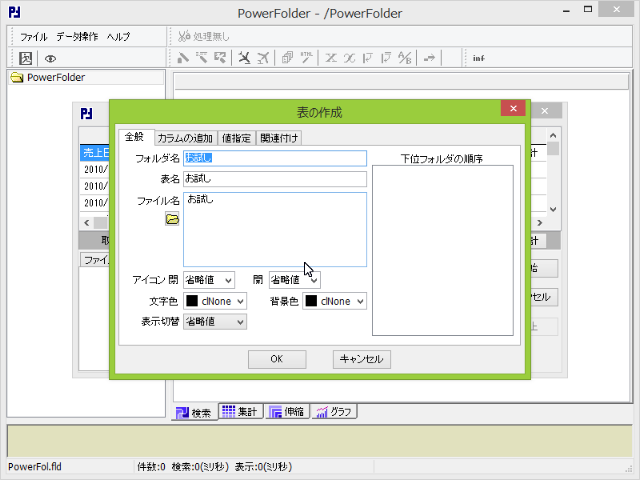Click the grid with pencil toolbar icon
Viewport: 640px width, 480px height.
(x=220, y=58)
